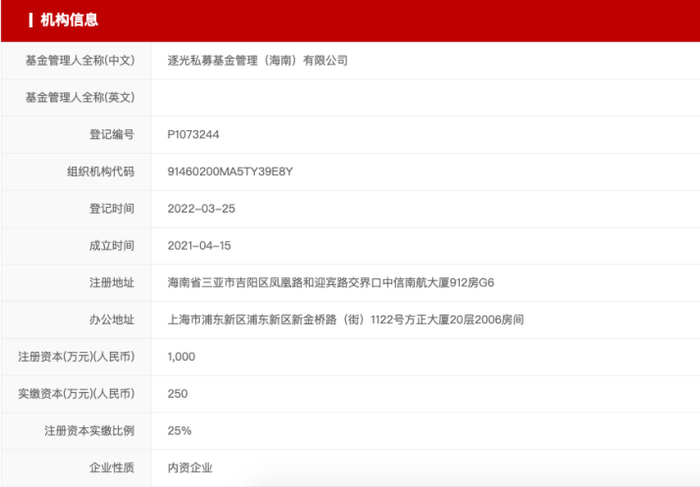Viewport: 700px width, 487px height.
Task: Select organization code 91460200MA5TY39E8Y
Action: point(230,171)
